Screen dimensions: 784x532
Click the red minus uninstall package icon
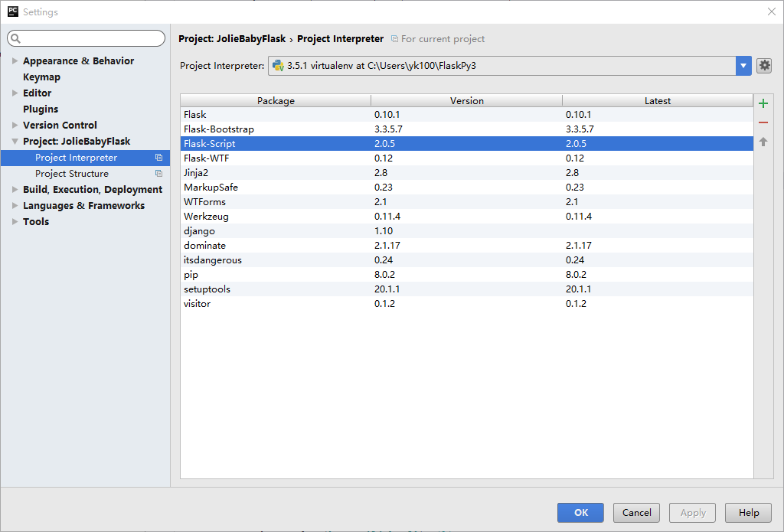pos(763,122)
